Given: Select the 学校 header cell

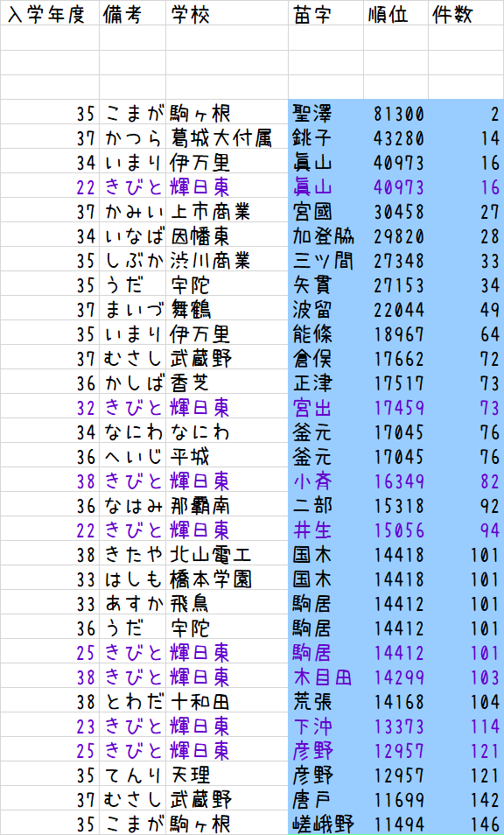Looking at the screenshot, I should 227,13.
